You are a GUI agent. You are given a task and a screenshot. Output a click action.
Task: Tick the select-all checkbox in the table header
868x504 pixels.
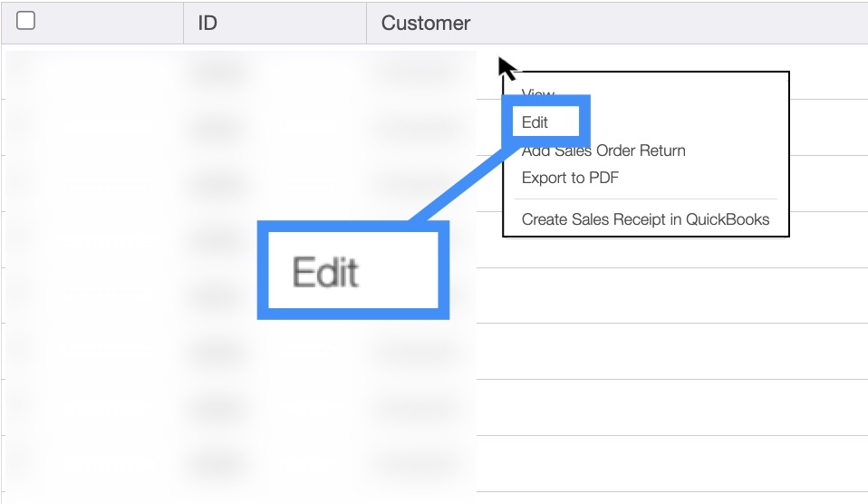26,22
